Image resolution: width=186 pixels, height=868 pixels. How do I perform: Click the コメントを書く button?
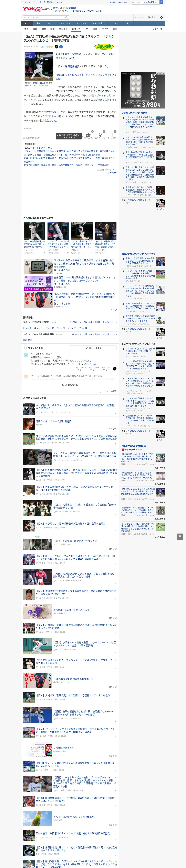point(93,348)
